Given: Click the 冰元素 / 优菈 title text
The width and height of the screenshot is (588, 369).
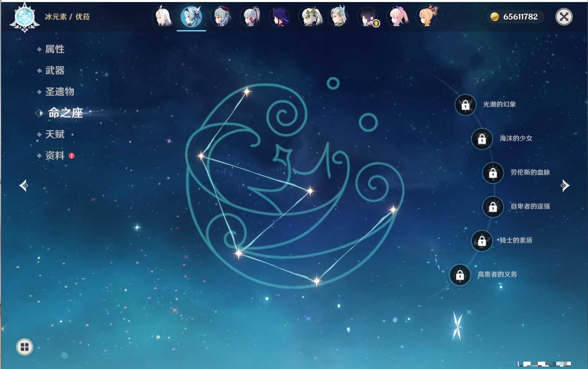Looking at the screenshot, I should tap(67, 17).
